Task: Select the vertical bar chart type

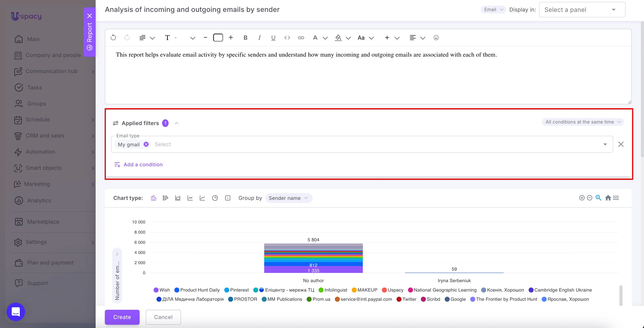Action: click(x=153, y=198)
